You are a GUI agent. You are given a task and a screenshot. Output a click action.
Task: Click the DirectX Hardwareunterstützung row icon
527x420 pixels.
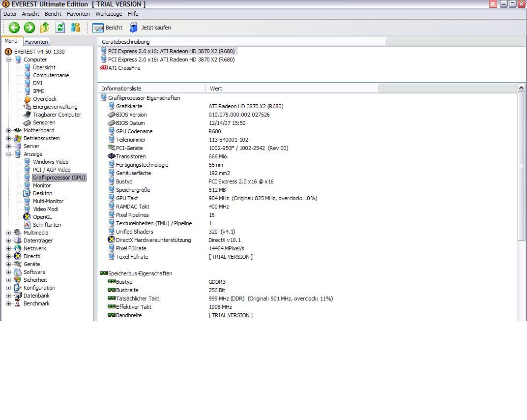[111, 240]
